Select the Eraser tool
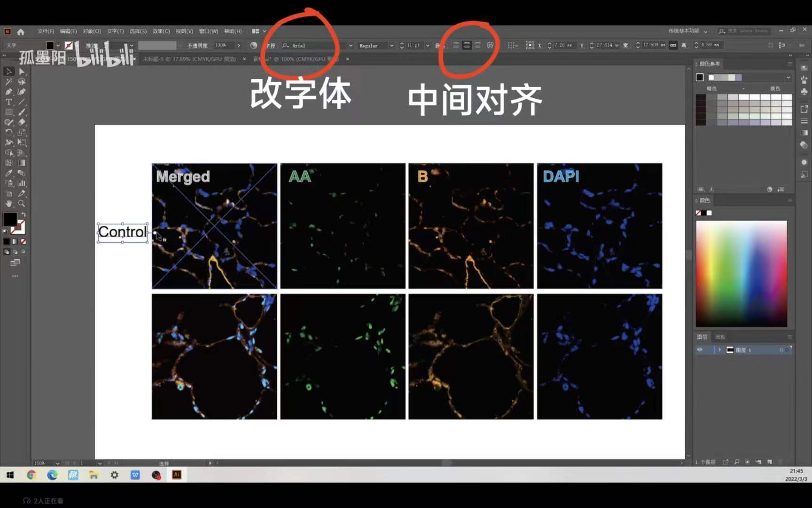This screenshot has height=508, width=812. point(21,122)
